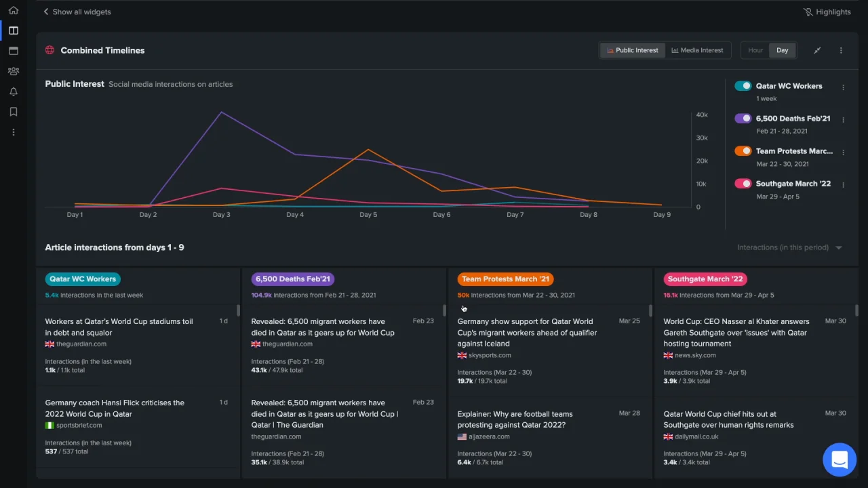The width and height of the screenshot is (868, 488).
Task: Select Day granularity
Action: click(783, 50)
